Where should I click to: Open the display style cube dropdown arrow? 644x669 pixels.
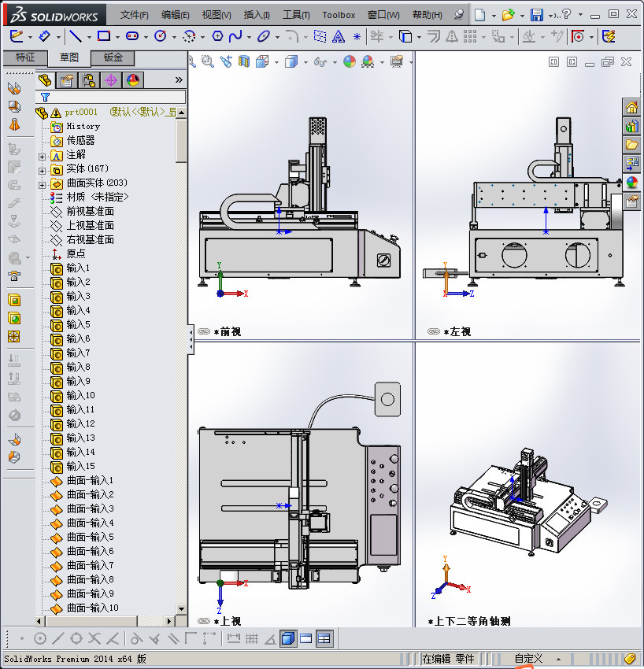click(x=305, y=63)
